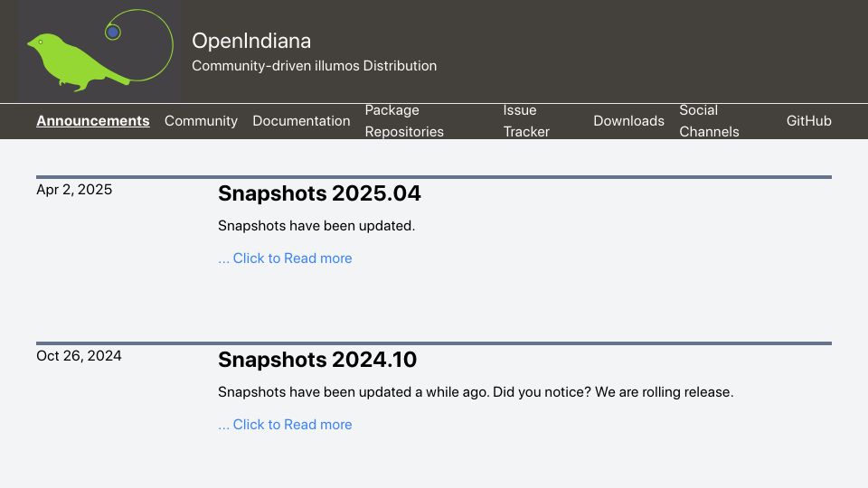Click Read more under Snapshots 2025.04
The height and width of the screenshot is (488, 868).
coord(285,258)
